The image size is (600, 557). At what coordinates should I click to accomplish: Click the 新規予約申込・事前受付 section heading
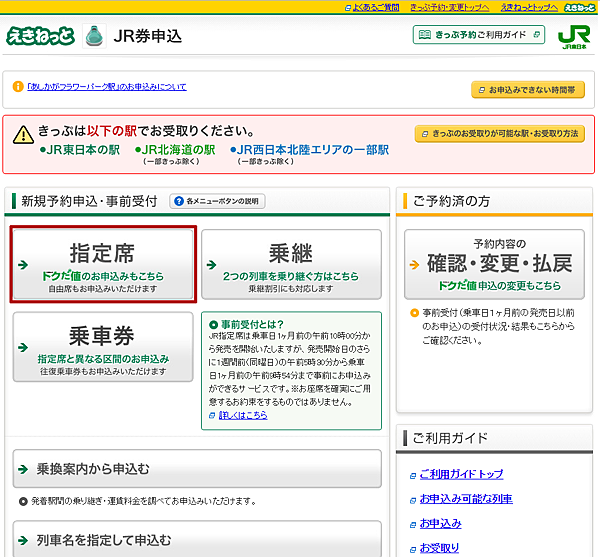(x=89, y=201)
